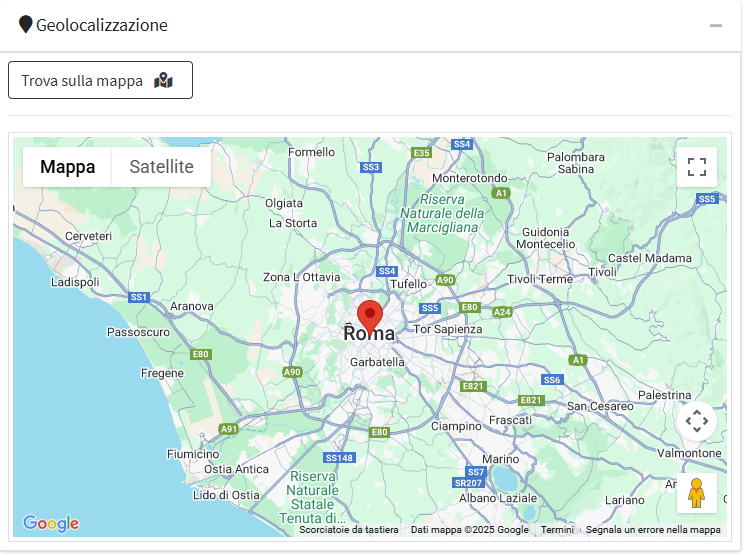This screenshot has width=749, height=556.
Task: Click the A24 highway shield
Action: 502,312
